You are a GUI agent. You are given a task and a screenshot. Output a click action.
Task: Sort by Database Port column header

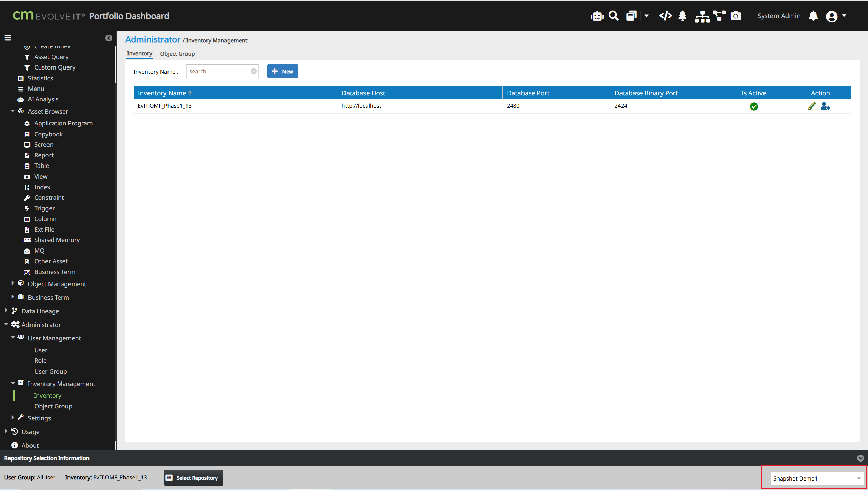coord(556,93)
